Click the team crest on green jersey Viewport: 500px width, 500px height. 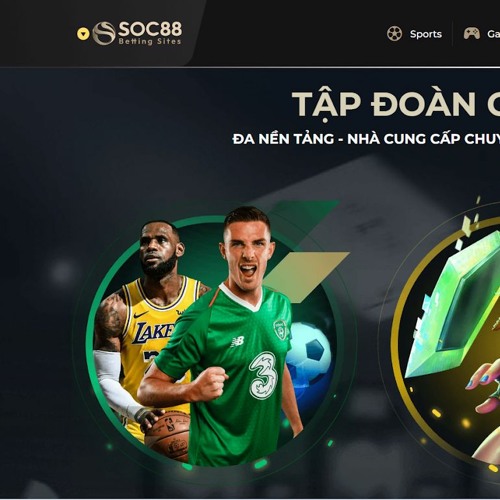[280, 329]
